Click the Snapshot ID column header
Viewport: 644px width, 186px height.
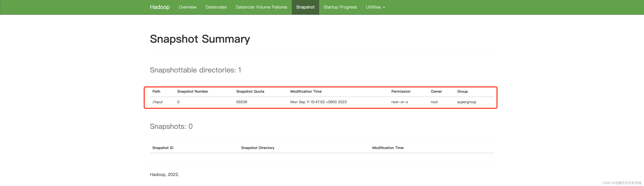coord(163,148)
